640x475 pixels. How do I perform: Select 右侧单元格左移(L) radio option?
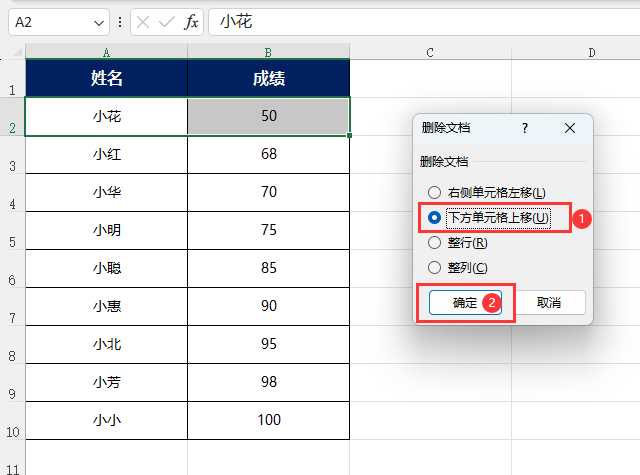(434, 192)
